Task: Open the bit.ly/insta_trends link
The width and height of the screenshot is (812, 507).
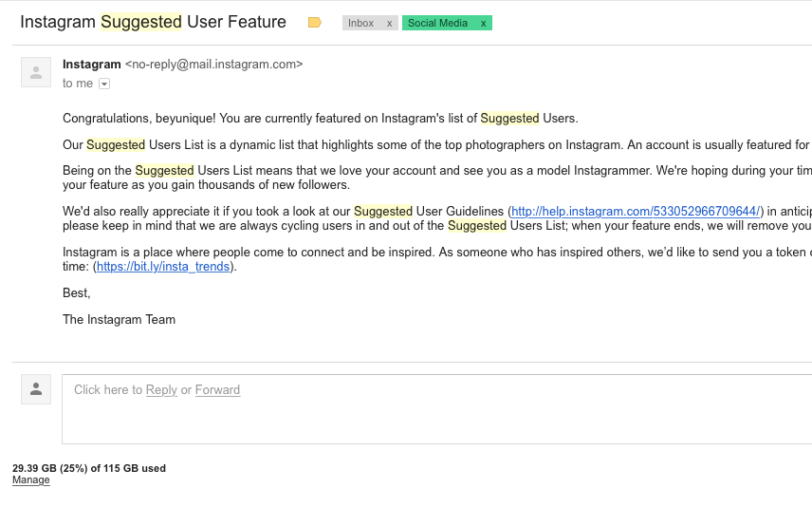Action: (x=162, y=267)
